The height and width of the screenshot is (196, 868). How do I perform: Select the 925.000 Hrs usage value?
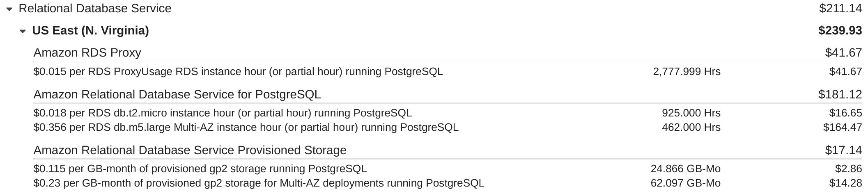[x=691, y=113]
